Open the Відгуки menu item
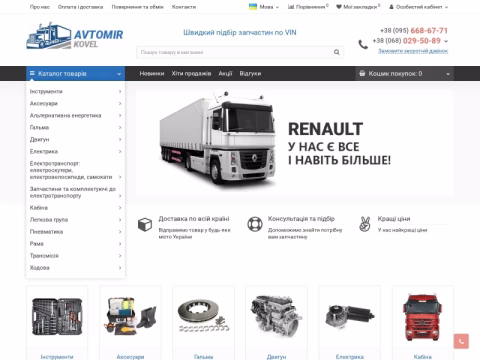The height and width of the screenshot is (360, 480). (x=250, y=73)
